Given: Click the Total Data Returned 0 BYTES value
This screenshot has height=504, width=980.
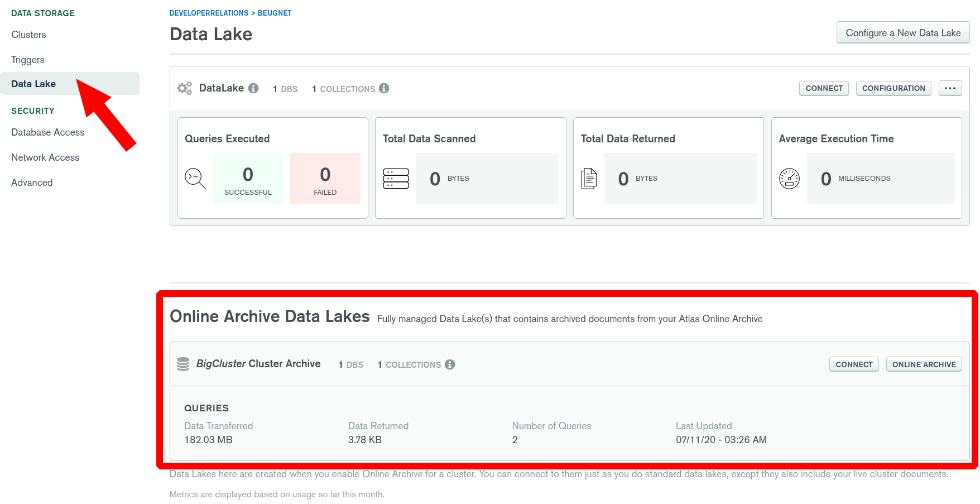Looking at the screenshot, I should (x=680, y=178).
